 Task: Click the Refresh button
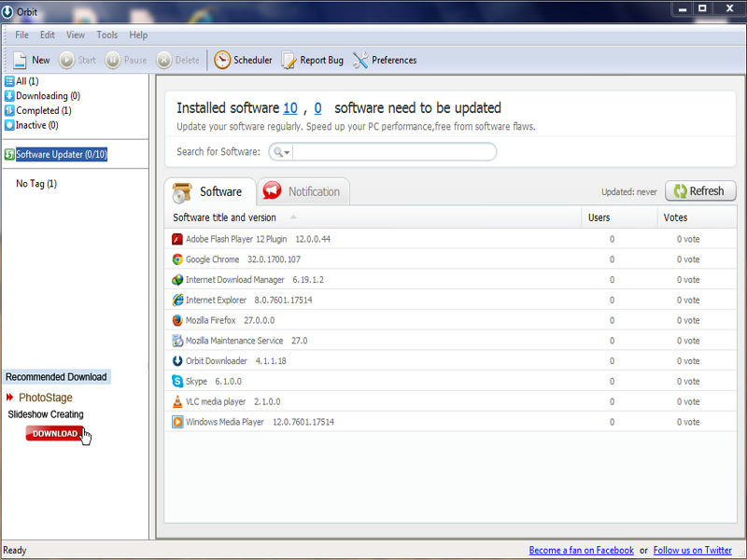point(700,191)
